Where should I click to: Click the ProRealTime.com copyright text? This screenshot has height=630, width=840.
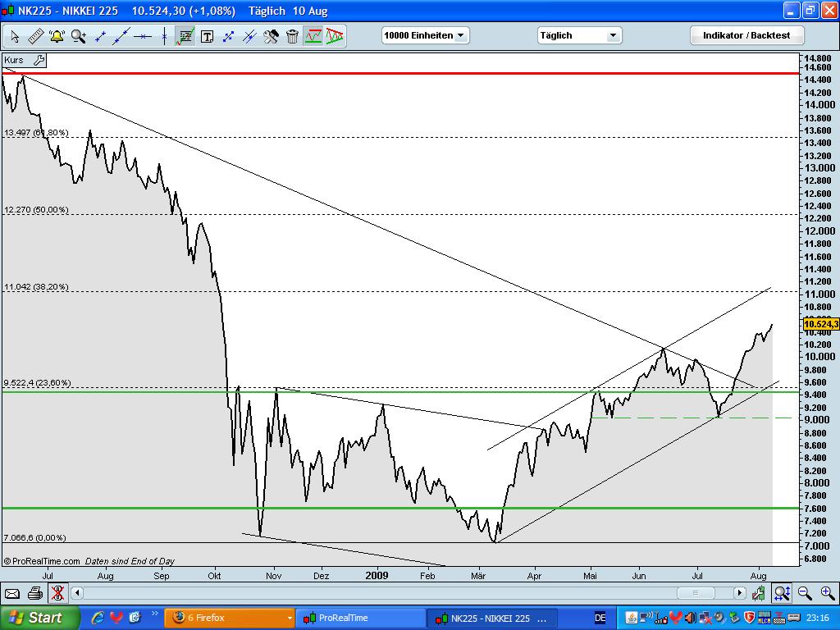click(42, 561)
